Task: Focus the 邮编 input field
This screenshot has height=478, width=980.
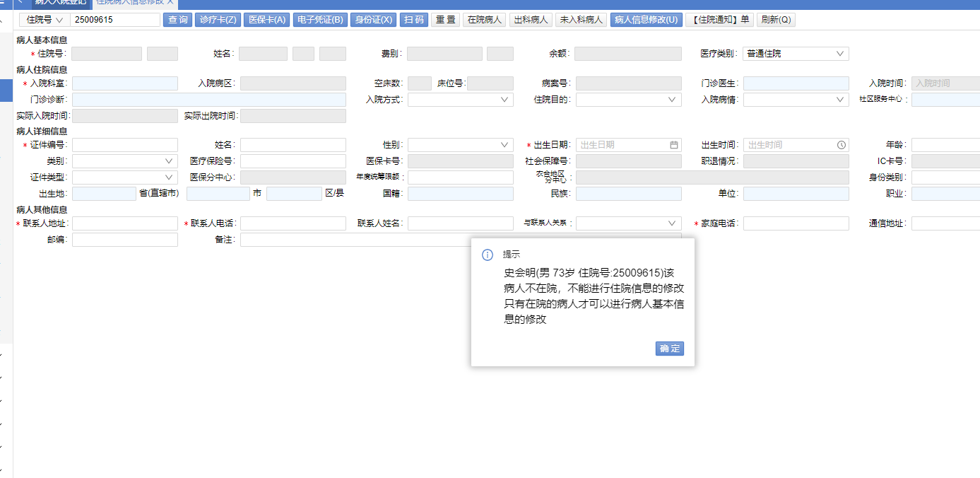Action: pyautogui.click(x=125, y=240)
